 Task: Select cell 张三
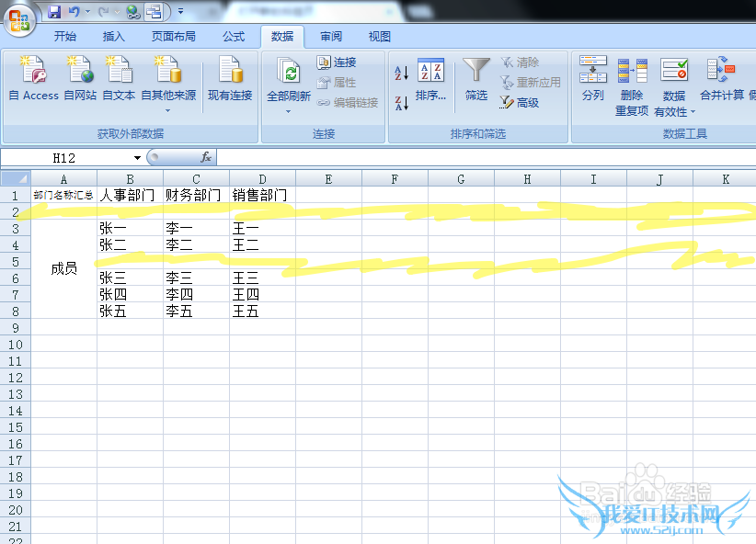point(130,278)
